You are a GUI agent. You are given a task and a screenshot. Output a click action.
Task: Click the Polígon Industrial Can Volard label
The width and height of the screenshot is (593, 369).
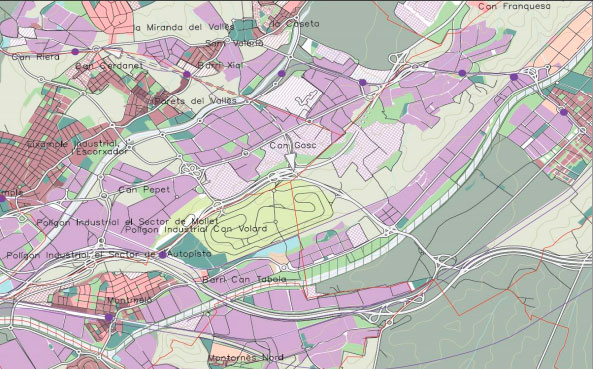(196, 229)
